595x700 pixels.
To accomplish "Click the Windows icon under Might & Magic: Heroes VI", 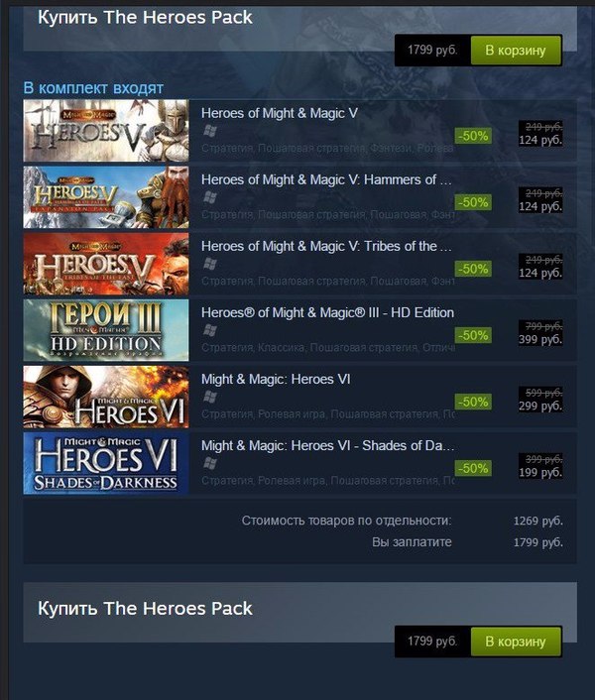I will [x=210, y=397].
